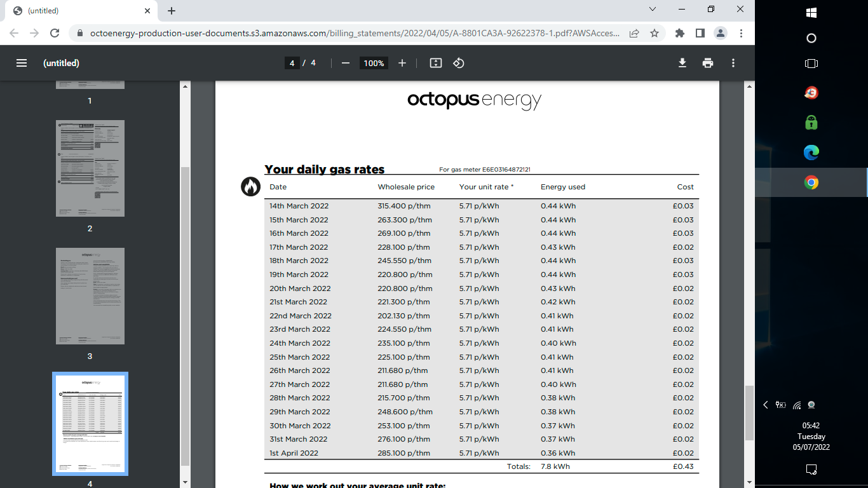The image size is (868, 488).
Task: Open Task View in taskbar
Action: pyautogui.click(x=811, y=64)
